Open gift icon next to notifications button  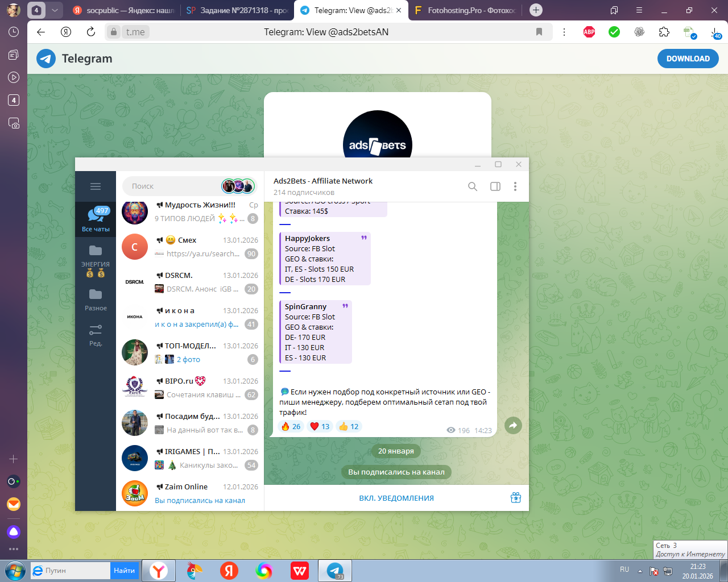[x=516, y=498]
